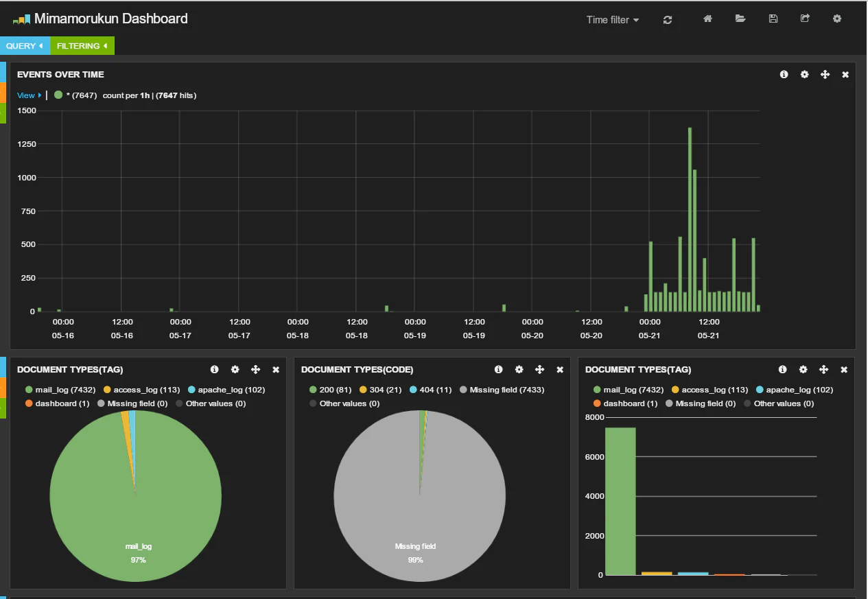Click the tallest histogram bar near 1375 events
868x599 pixels.
point(690,220)
